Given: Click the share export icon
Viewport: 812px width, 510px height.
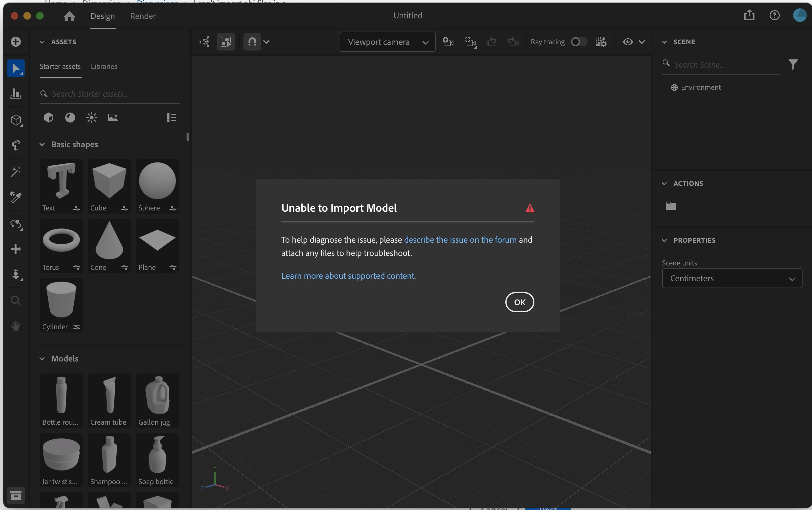Looking at the screenshot, I should coord(749,15).
